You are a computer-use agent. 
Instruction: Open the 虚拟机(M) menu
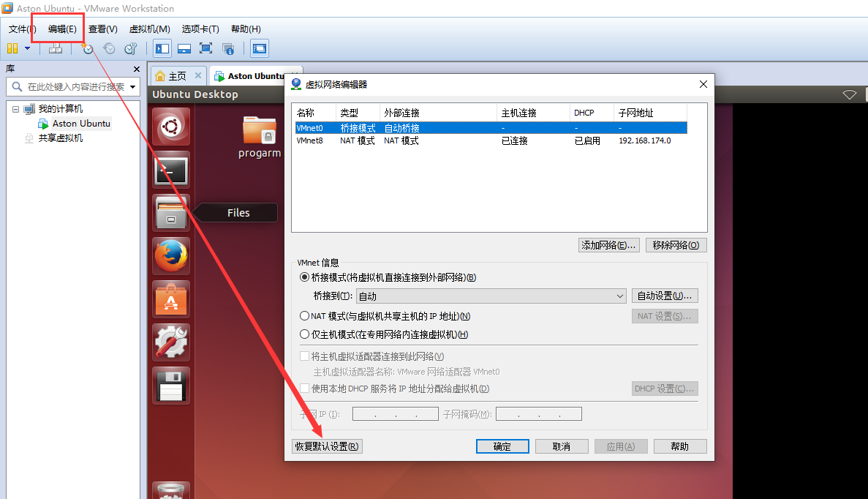point(149,29)
